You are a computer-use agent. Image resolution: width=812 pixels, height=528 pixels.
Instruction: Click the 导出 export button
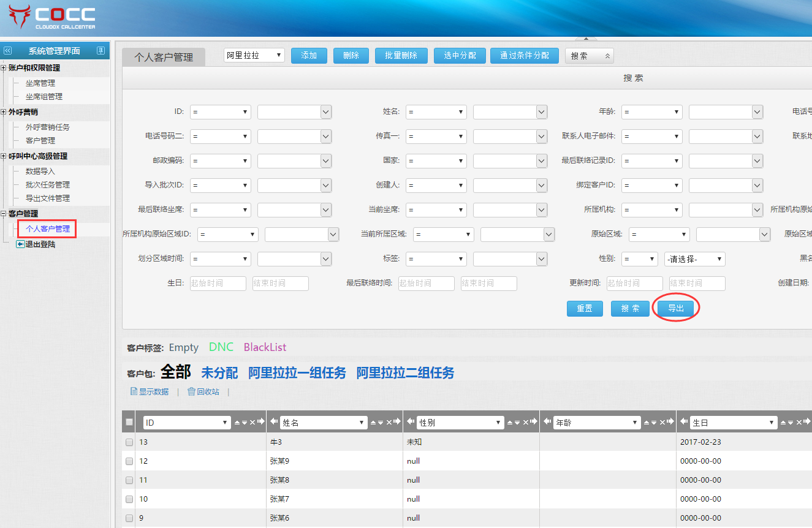coord(676,309)
